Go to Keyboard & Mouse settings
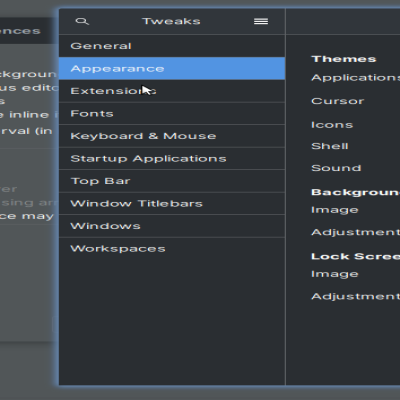The image size is (400, 400). pos(172,136)
